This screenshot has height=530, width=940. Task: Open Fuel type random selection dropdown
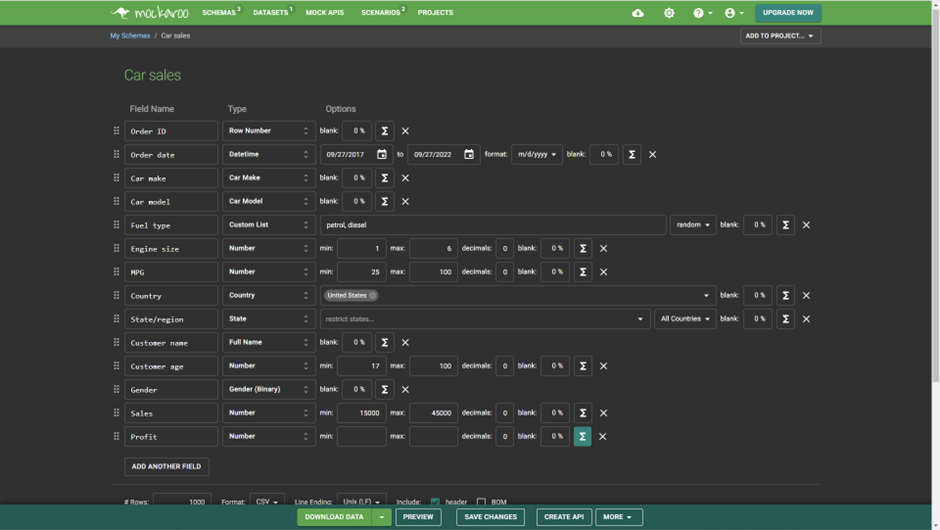click(692, 225)
